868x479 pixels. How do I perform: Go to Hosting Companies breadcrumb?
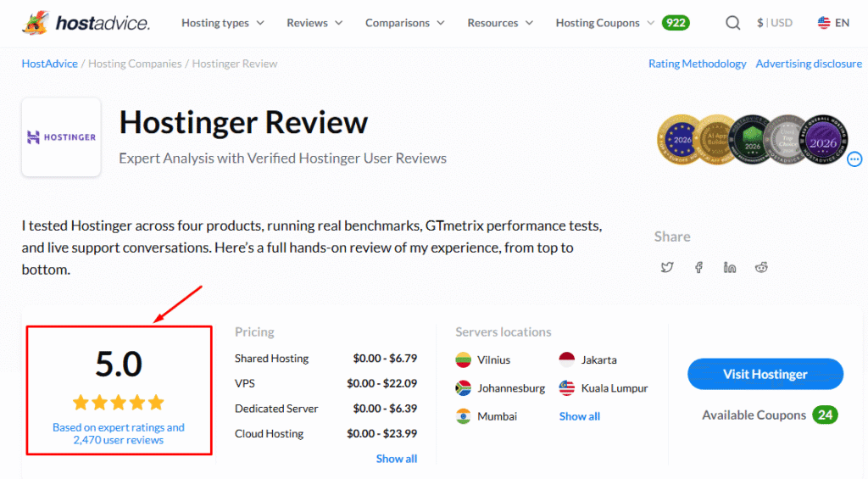click(x=135, y=64)
